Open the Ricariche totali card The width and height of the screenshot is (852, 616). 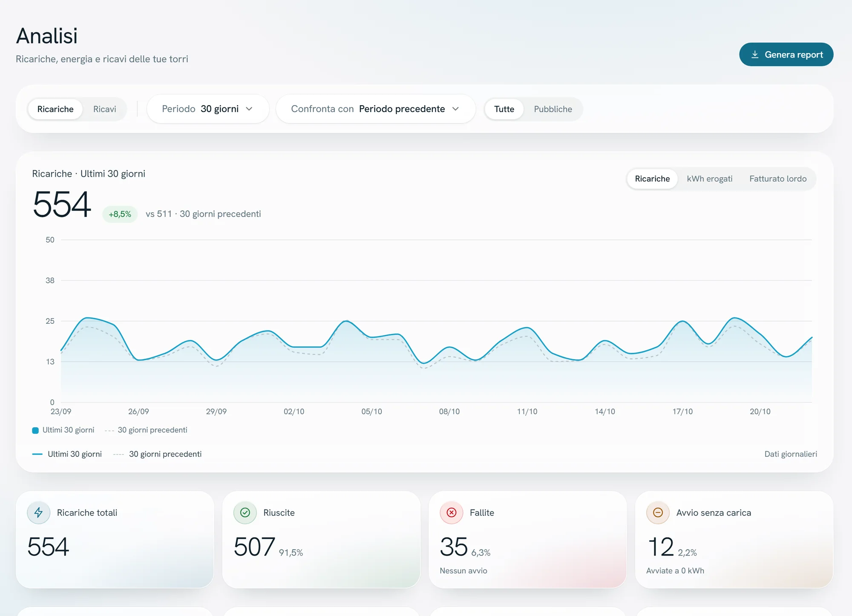tap(115, 540)
